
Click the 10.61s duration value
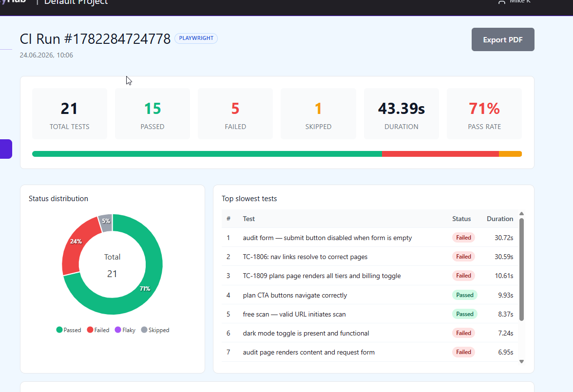click(504, 276)
